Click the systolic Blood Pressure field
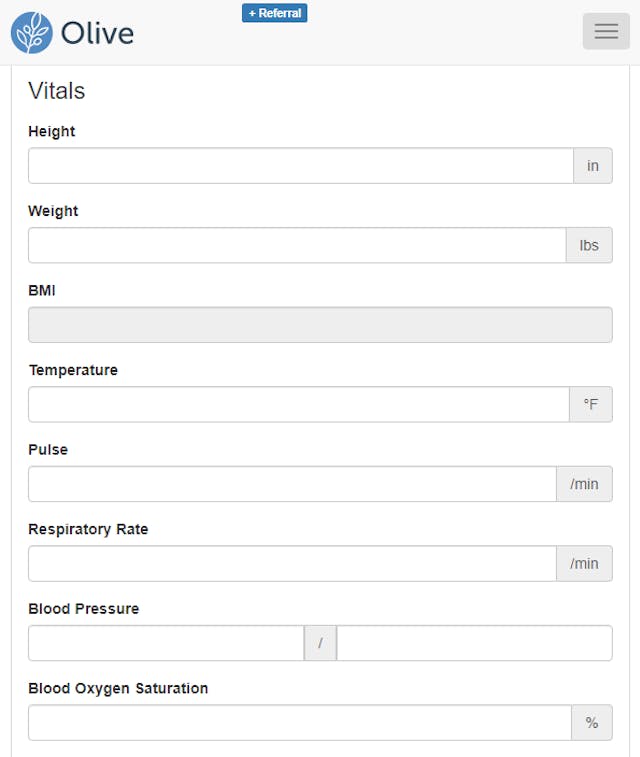 [x=166, y=643]
